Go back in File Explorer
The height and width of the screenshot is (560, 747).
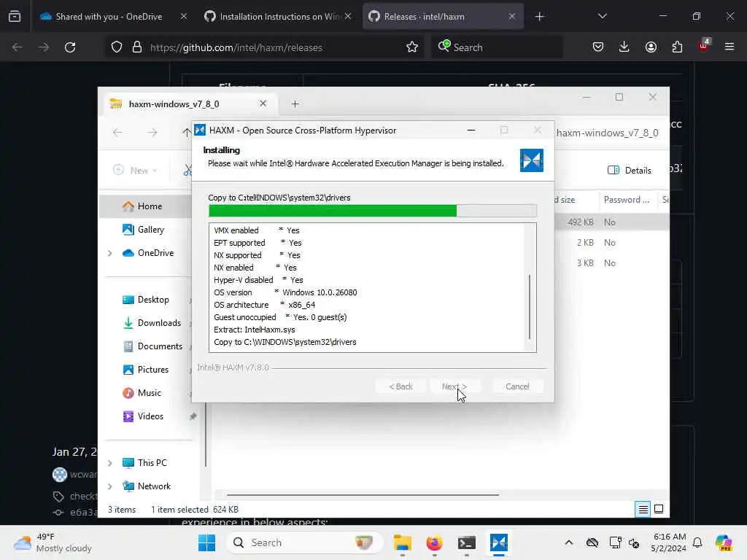(117, 133)
